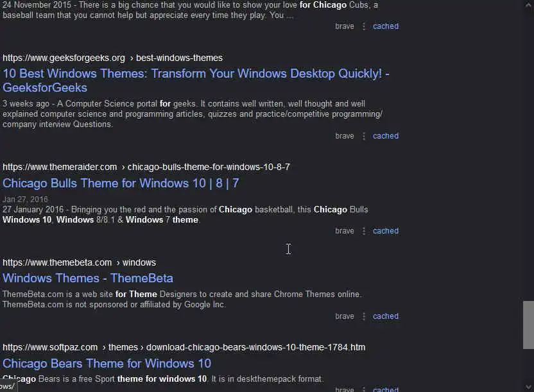This screenshot has width=534, height=392.
Task: Open three-dot menu beside GeeksforGeeks brave label
Action: pos(364,136)
